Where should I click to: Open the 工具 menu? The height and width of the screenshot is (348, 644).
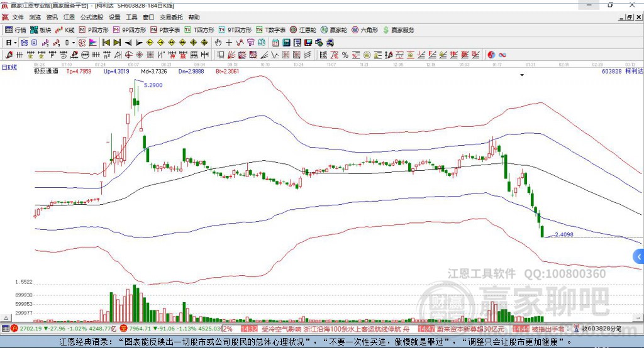(131, 17)
